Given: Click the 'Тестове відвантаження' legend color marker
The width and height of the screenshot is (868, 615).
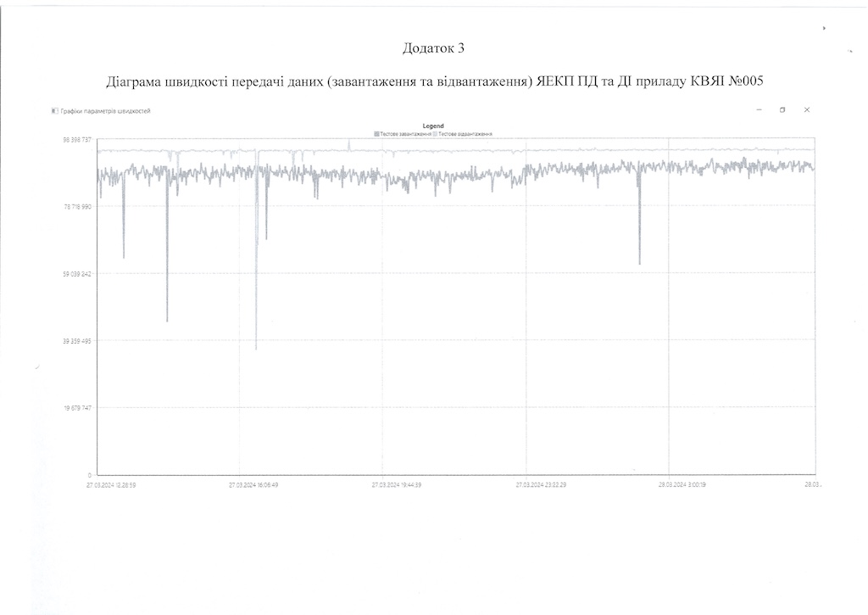Looking at the screenshot, I should click(x=435, y=134).
